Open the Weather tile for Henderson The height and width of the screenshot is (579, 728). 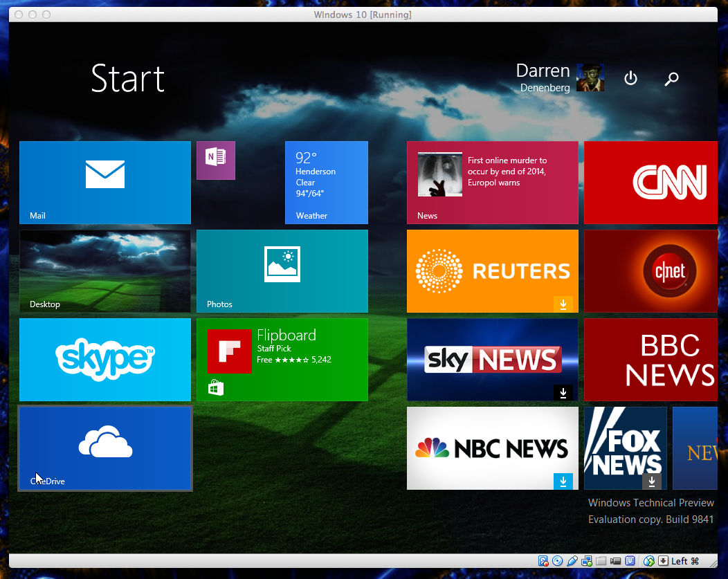click(x=327, y=183)
